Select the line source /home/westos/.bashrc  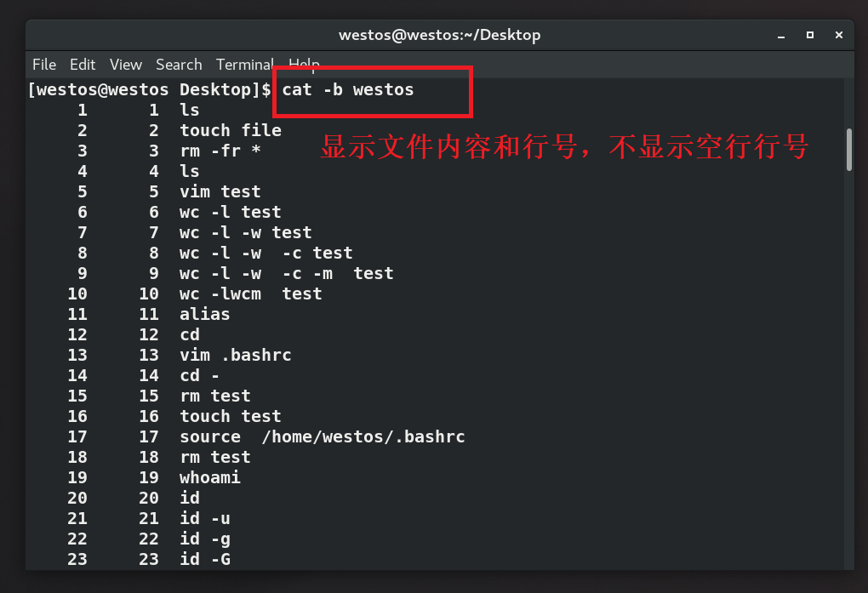(322, 436)
